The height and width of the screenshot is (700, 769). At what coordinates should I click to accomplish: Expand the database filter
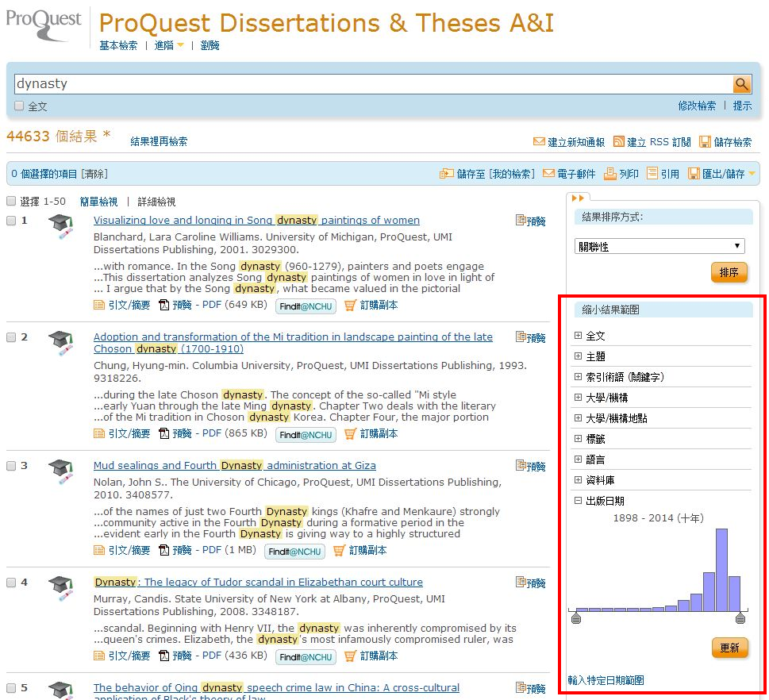(x=578, y=479)
